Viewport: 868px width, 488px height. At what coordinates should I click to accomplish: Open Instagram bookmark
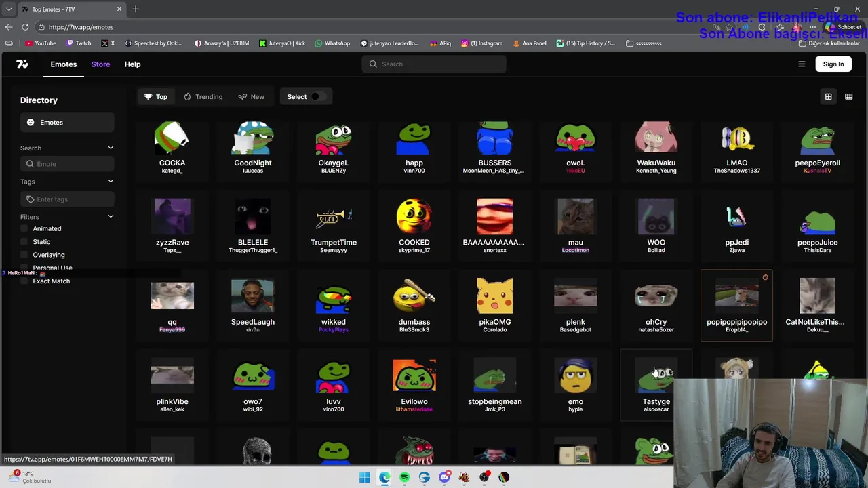[481, 43]
